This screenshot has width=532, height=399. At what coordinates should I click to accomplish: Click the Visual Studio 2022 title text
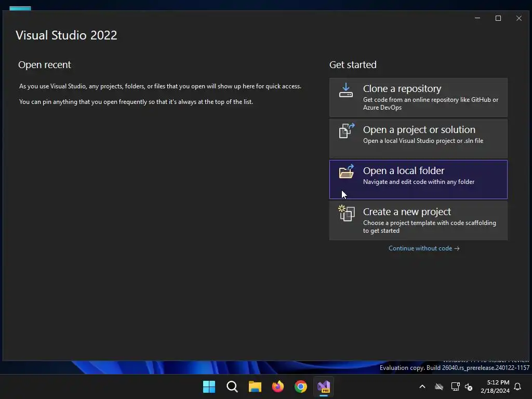point(66,35)
